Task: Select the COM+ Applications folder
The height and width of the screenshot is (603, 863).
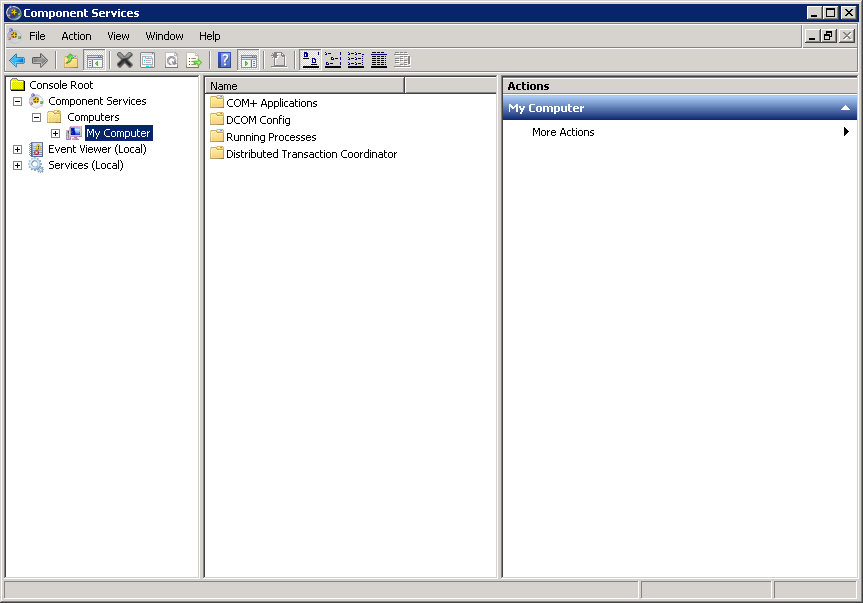Action: tap(272, 103)
